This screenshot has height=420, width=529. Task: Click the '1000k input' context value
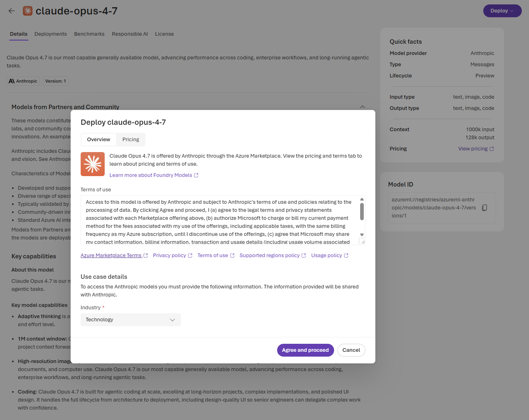(480, 130)
